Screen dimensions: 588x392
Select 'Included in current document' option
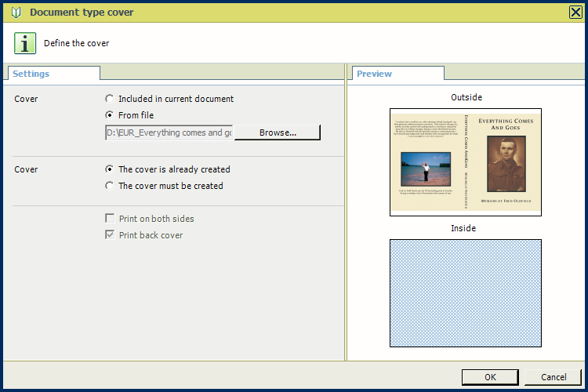click(x=110, y=99)
